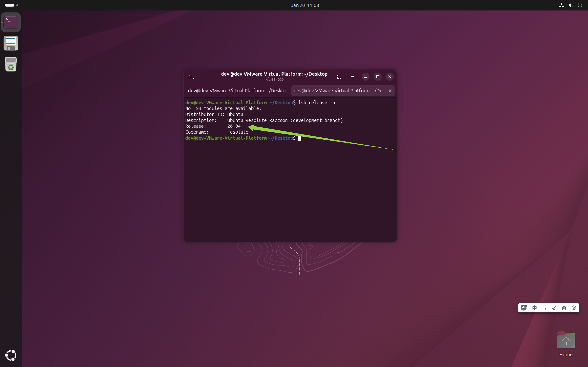The image size is (588, 367).
Task: Open the terminal hamburger menu
Action: [x=352, y=77]
